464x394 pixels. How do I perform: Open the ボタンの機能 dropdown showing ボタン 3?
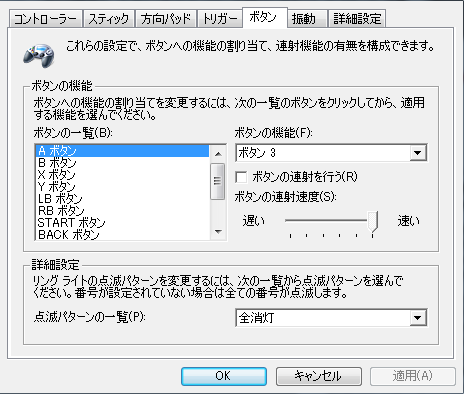(x=331, y=153)
